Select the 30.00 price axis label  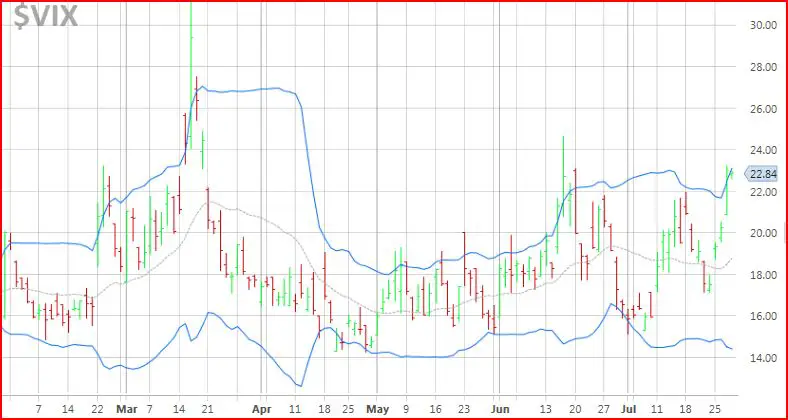tap(763, 26)
